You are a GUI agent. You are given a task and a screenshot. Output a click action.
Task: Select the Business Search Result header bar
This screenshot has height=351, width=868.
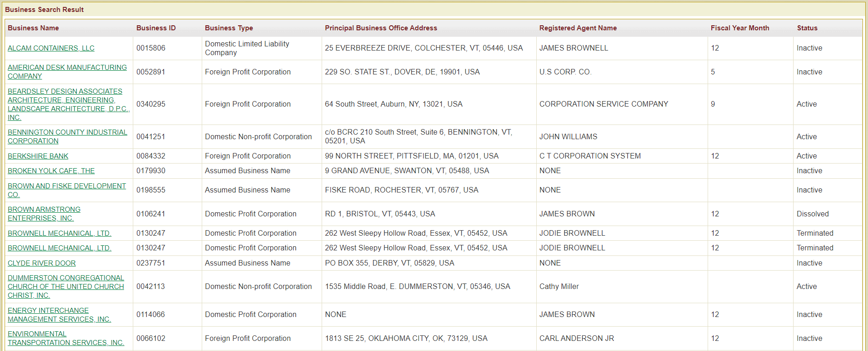(44, 9)
